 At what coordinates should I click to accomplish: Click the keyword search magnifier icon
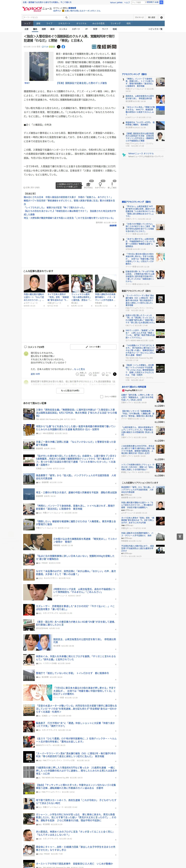point(66,17)
